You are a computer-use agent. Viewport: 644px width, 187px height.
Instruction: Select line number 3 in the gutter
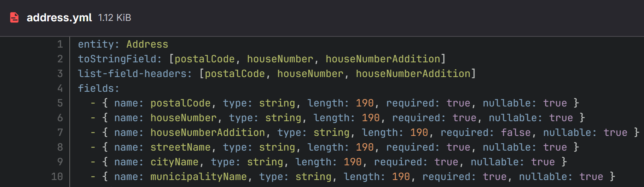(x=60, y=74)
